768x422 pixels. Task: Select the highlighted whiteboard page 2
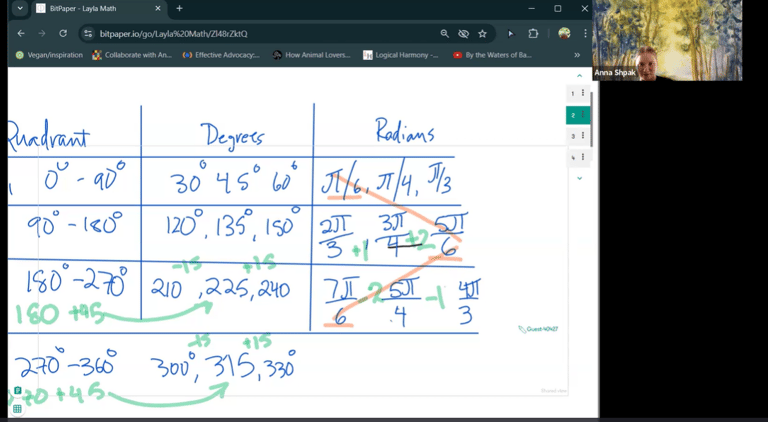tap(573, 115)
